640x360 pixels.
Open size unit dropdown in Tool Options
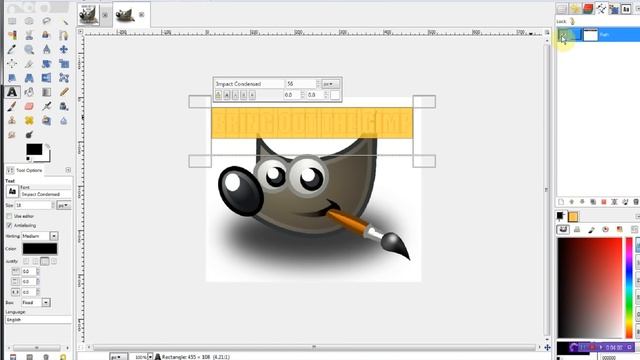[x=63, y=205]
